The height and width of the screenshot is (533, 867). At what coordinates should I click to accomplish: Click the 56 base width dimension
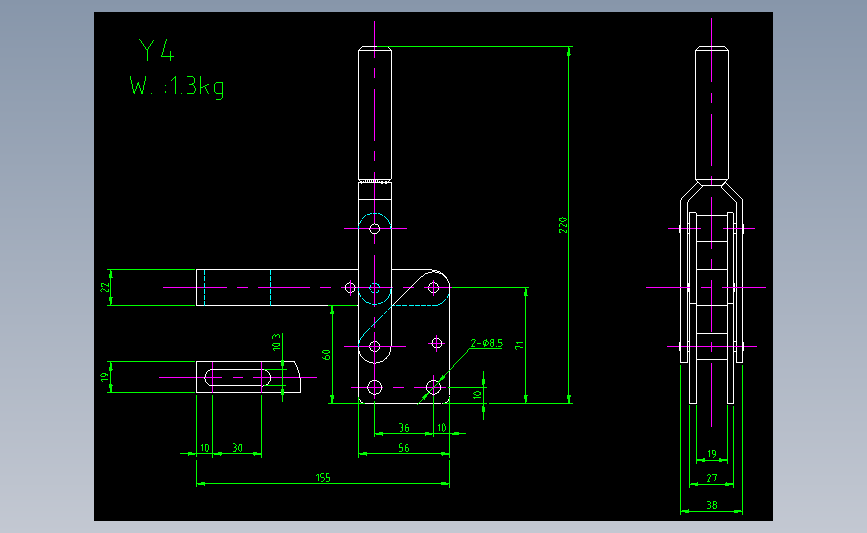404,448
